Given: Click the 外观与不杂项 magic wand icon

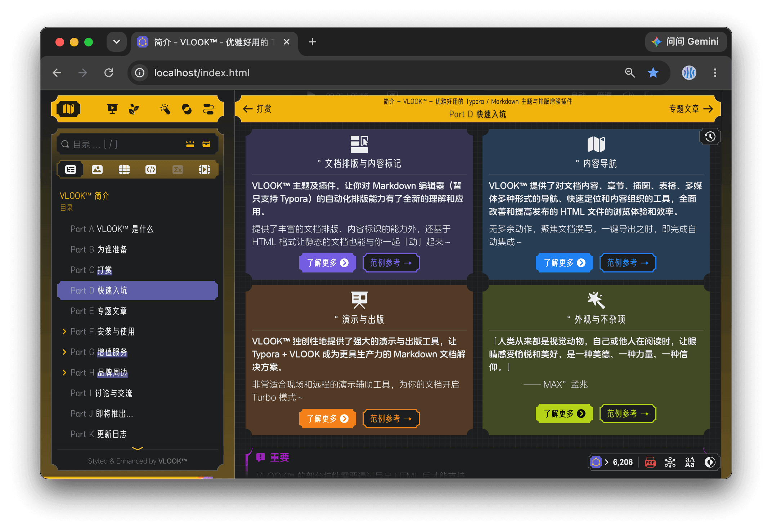Looking at the screenshot, I should 596,300.
